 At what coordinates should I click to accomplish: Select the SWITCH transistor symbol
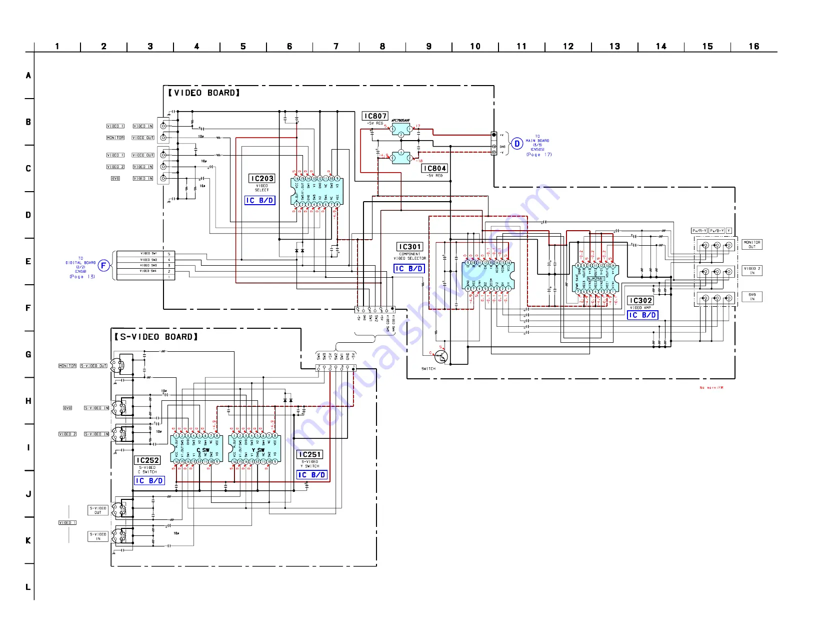click(x=441, y=357)
